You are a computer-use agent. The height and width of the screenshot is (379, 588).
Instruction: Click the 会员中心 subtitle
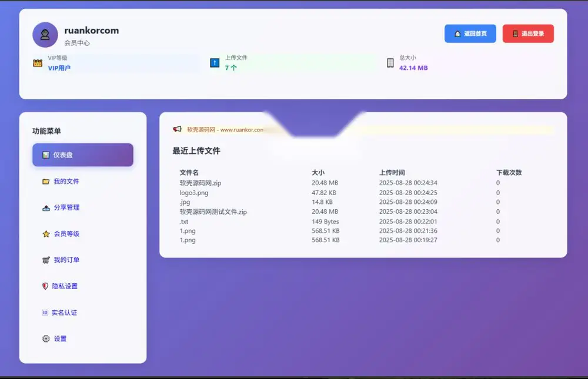[77, 43]
